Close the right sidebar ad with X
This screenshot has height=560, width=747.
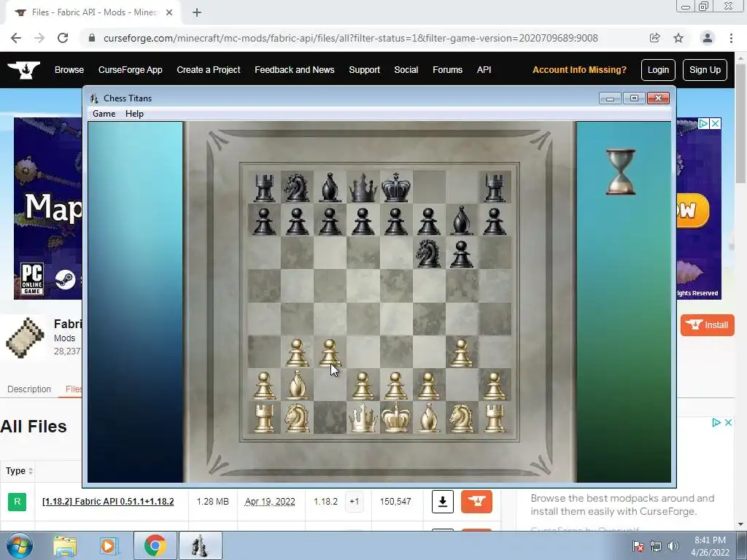pyautogui.click(x=728, y=423)
